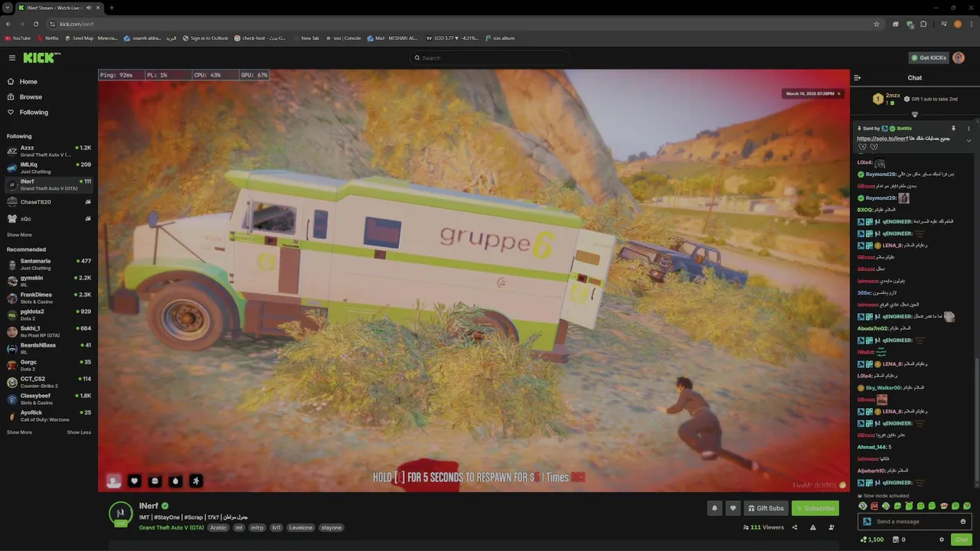Open the solo.to/inerf link in pinned message
The width and height of the screenshot is (980, 551).
[882, 139]
